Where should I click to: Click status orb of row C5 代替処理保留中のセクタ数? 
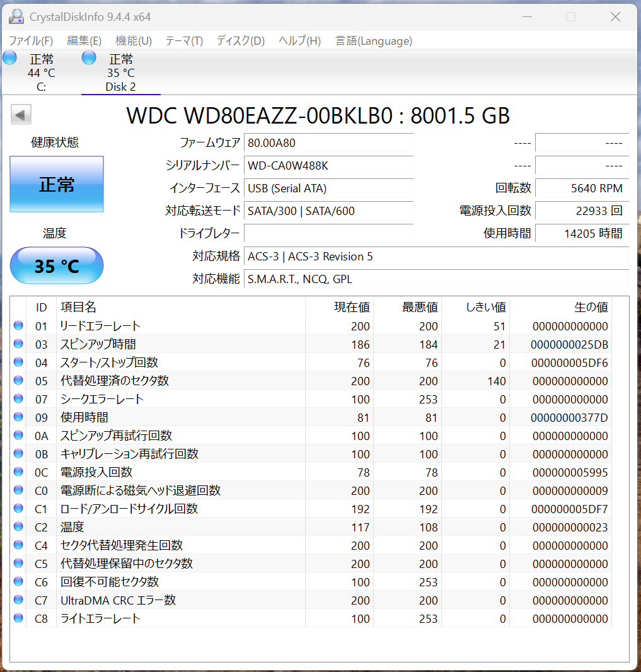pos(18,563)
